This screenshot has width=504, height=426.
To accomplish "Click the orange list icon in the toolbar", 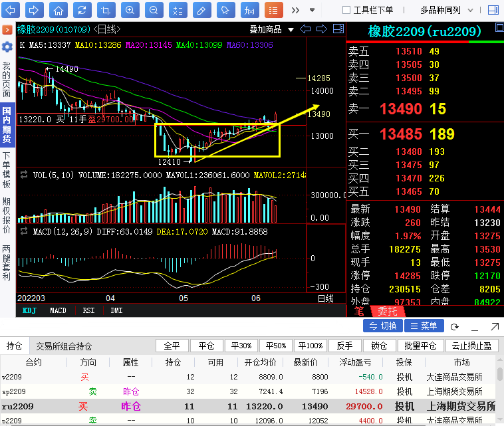I will [x=272, y=10].
